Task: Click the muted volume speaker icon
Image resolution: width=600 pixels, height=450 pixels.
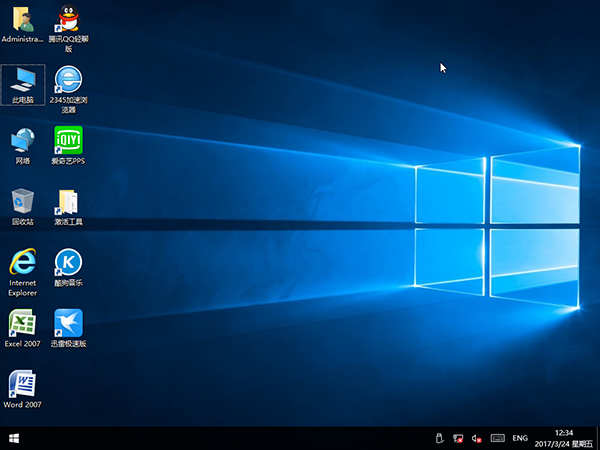Action: [x=476, y=438]
